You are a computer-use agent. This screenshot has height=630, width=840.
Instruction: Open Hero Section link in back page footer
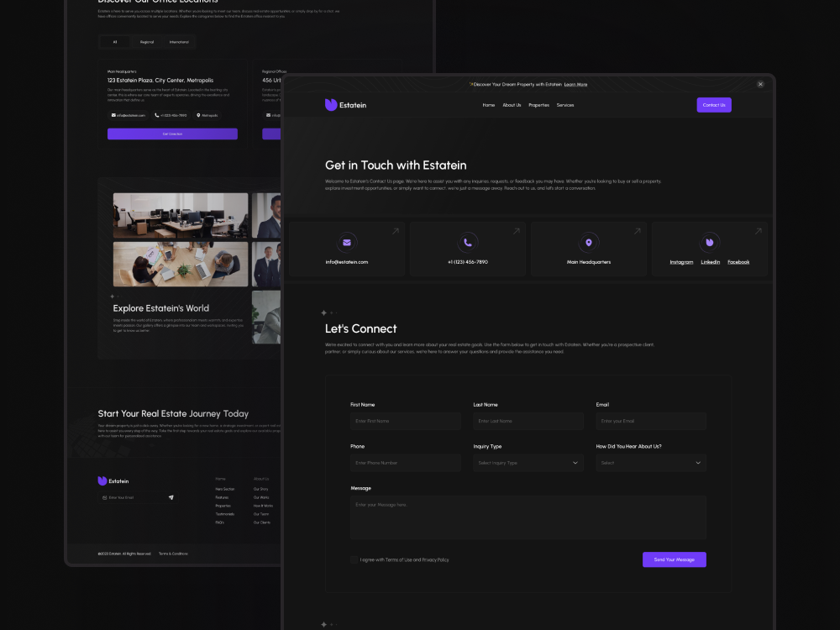[x=225, y=489]
